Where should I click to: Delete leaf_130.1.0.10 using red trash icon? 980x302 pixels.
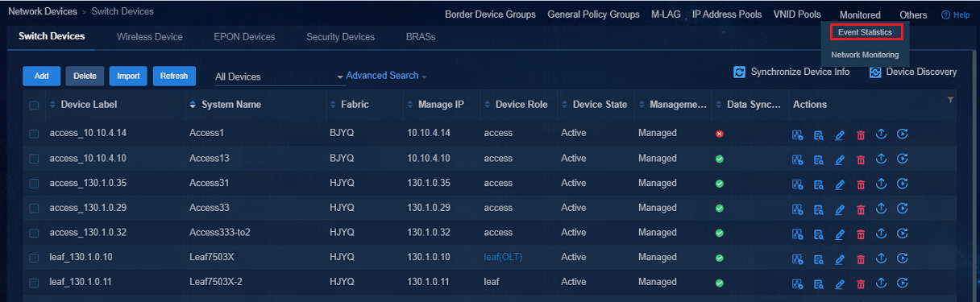click(860, 259)
